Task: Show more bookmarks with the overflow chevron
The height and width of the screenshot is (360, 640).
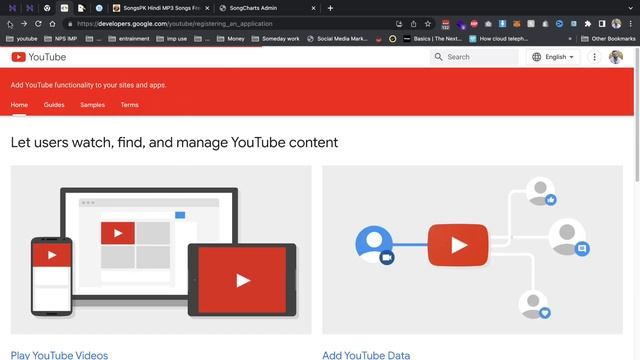Action: click(570, 39)
